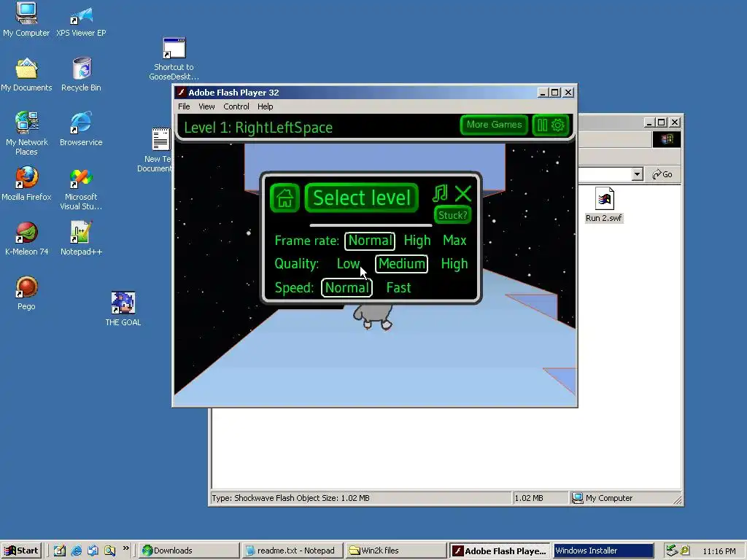Expand the Explorer address bar dropdown
Image resolution: width=747 pixels, height=560 pixels.
pos(638,174)
